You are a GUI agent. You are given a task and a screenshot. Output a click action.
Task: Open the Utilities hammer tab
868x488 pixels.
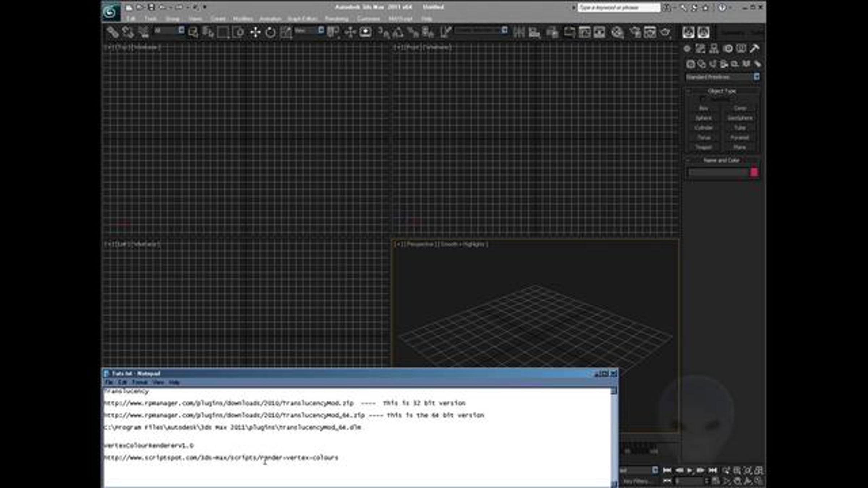pyautogui.click(x=754, y=48)
